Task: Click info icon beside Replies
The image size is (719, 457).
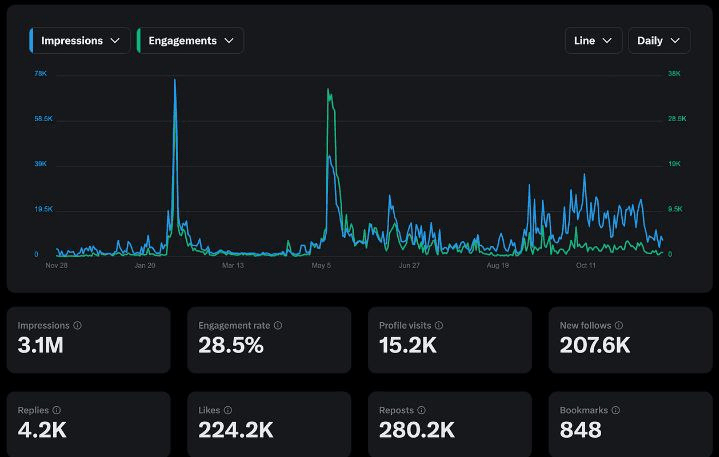Action: pyautogui.click(x=56, y=410)
